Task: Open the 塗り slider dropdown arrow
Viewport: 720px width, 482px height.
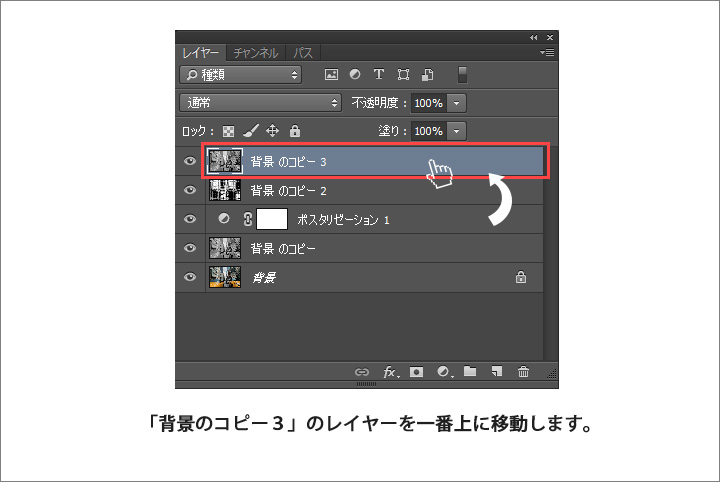Action: click(x=456, y=131)
